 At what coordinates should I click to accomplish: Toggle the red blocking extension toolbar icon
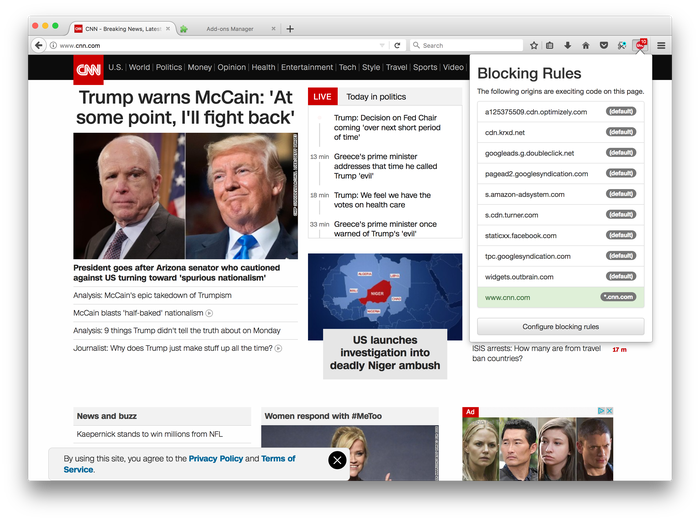(640, 45)
